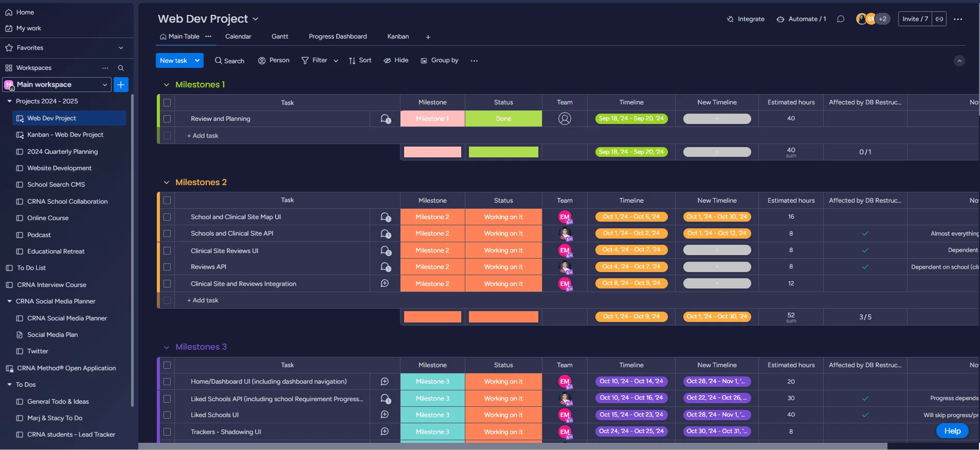Click the Invite / 7 button

915,19
